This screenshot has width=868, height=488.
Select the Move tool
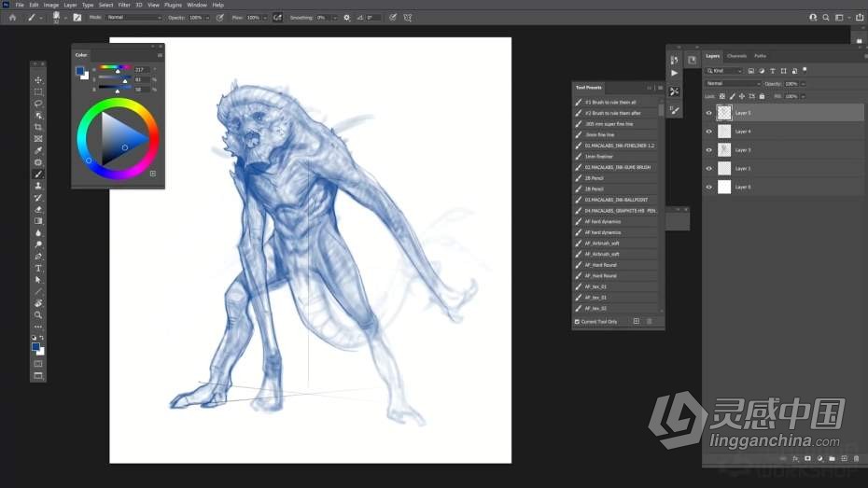38,80
